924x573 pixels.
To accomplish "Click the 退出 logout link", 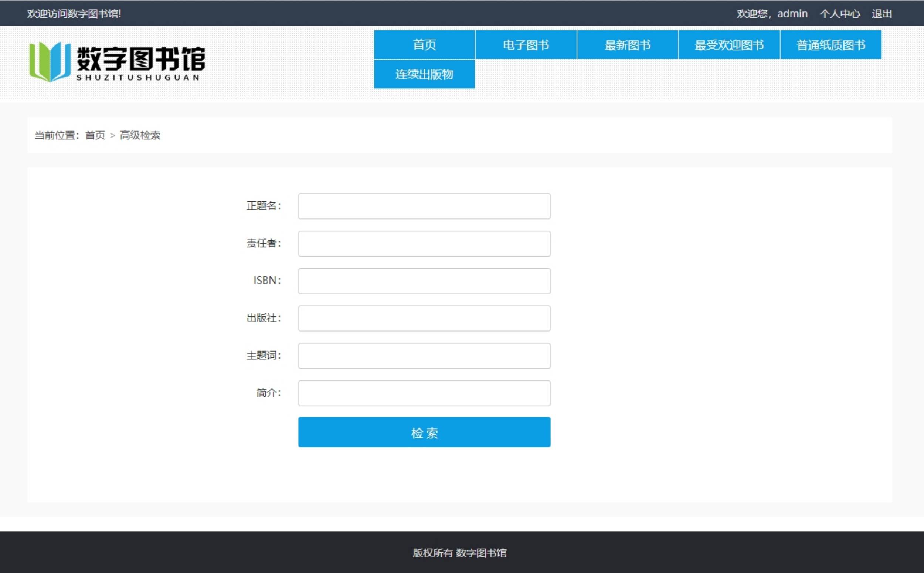I will 881,14.
